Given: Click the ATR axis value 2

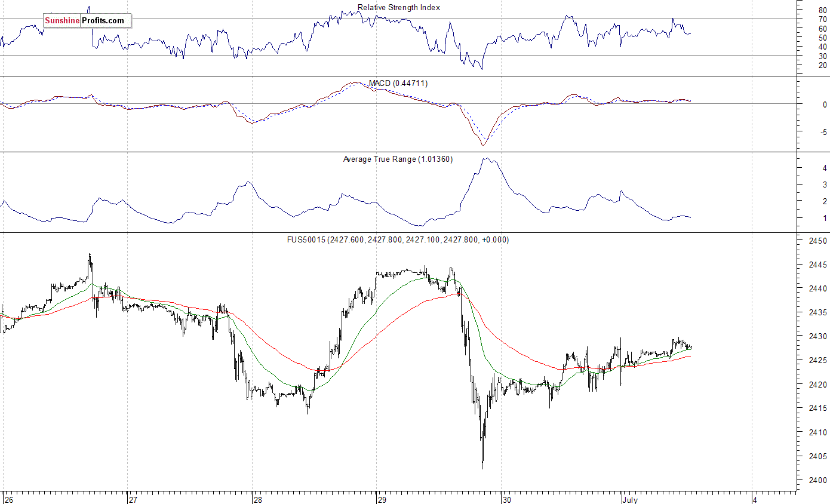Looking at the screenshot, I should (x=825, y=201).
